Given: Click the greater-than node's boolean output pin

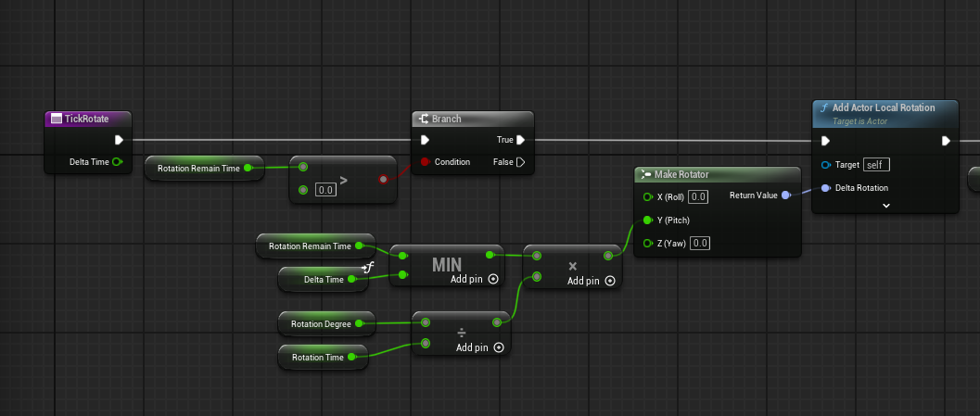Looking at the screenshot, I should (x=383, y=179).
